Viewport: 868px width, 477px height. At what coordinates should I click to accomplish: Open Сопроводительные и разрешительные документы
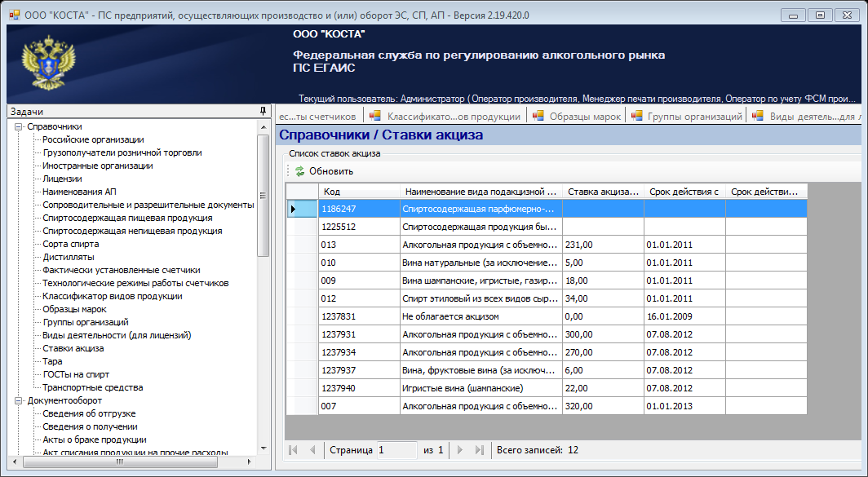(148, 205)
